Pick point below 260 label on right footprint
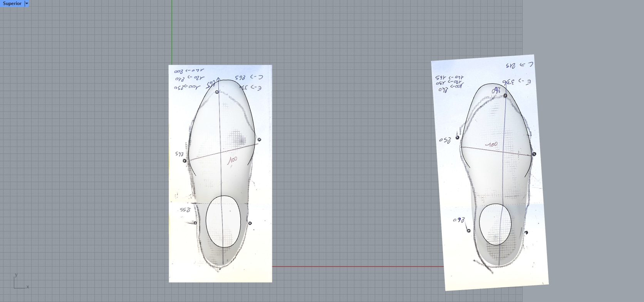 468,231
